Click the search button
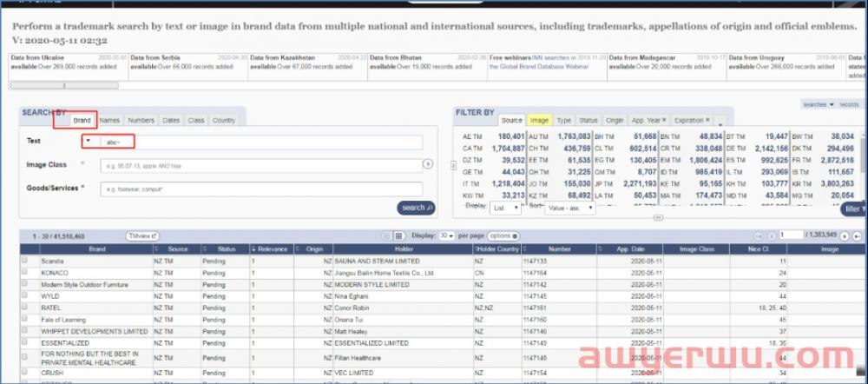This screenshot has width=868, height=384. pos(416,208)
